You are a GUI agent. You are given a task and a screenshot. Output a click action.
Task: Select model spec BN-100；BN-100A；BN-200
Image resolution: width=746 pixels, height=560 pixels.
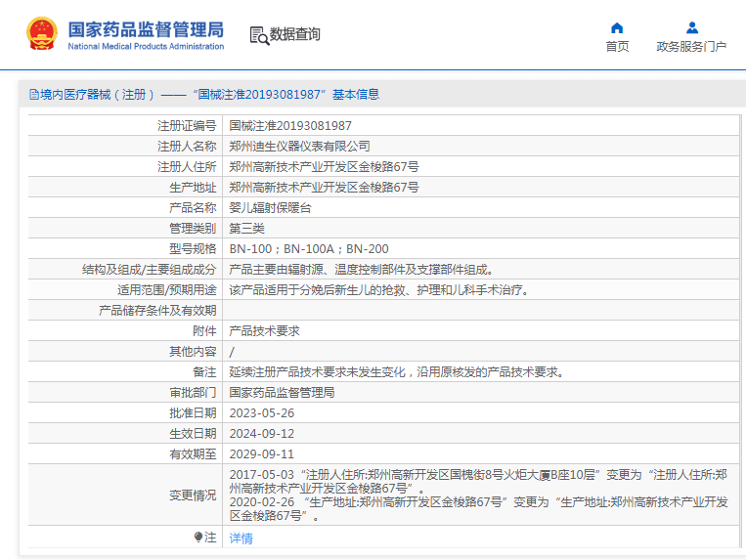[309, 248]
